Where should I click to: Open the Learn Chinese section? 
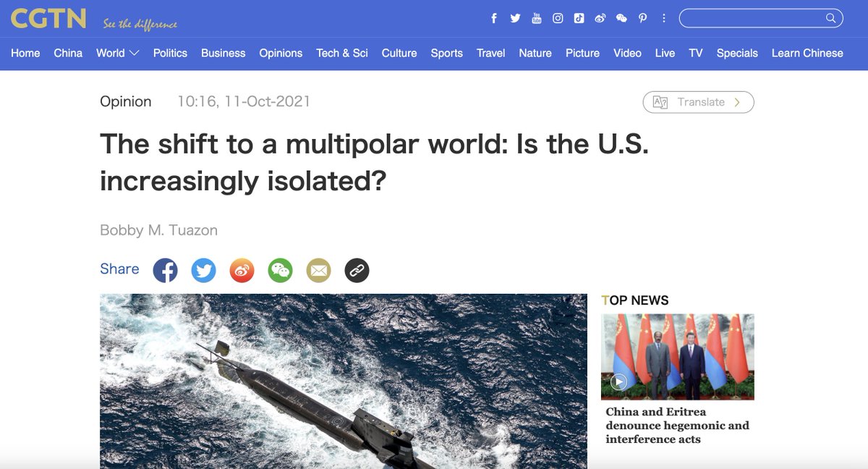807,53
